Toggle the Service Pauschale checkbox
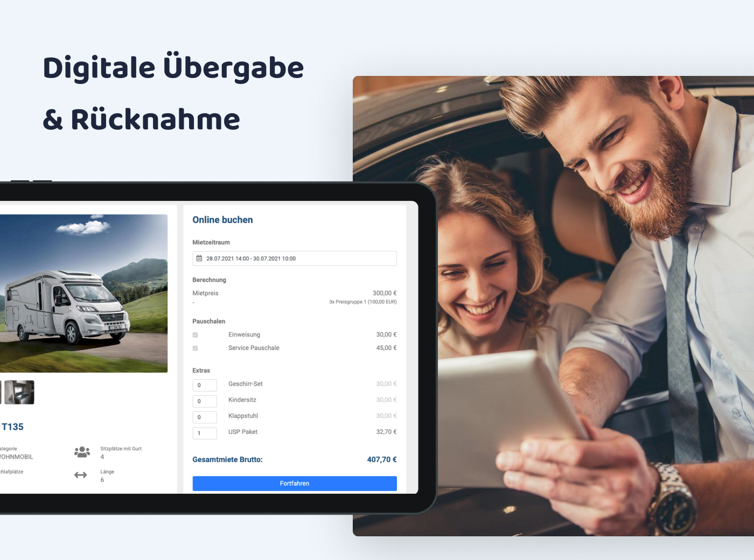754x560 pixels. coord(196,348)
